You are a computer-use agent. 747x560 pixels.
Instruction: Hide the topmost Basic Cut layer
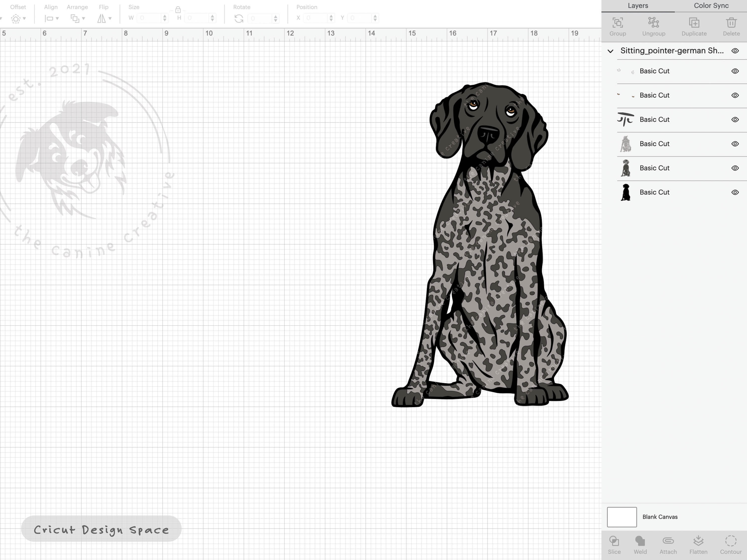[x=735, y=71]
